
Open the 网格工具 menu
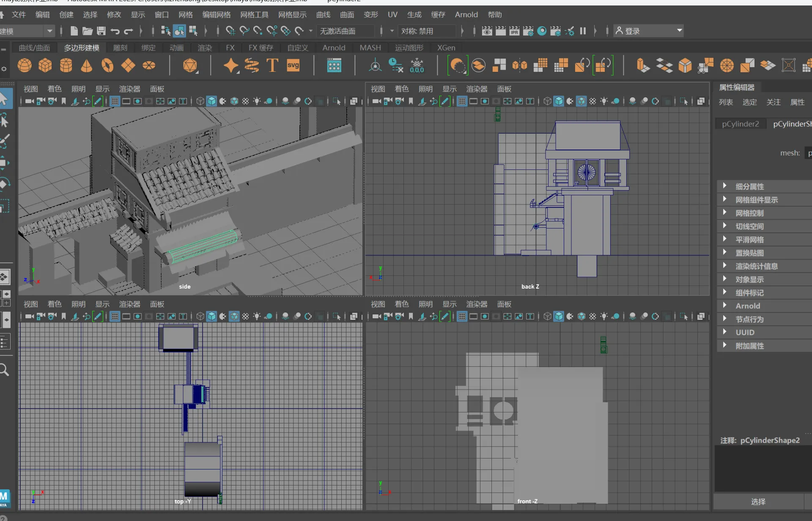click(x=254, y=15)
